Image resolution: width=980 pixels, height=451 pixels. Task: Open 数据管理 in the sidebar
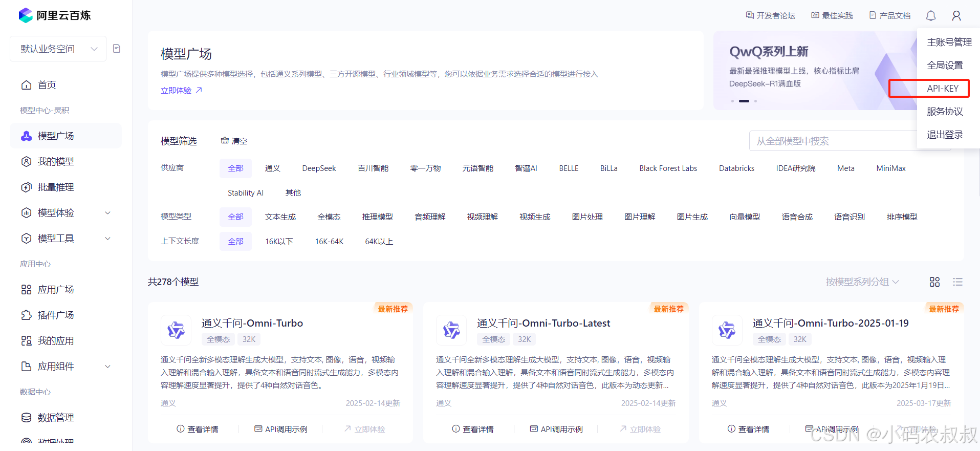tap(66, 417)
